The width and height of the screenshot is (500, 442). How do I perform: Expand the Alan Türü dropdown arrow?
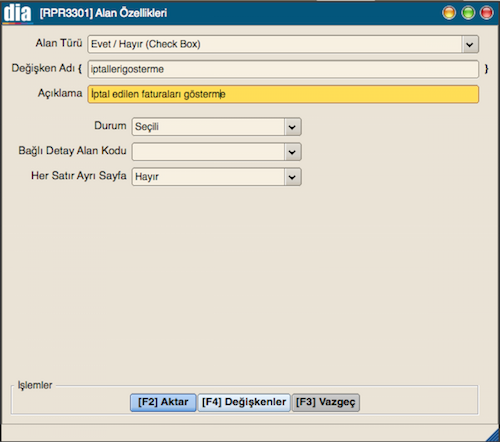(x=470, y=44)
